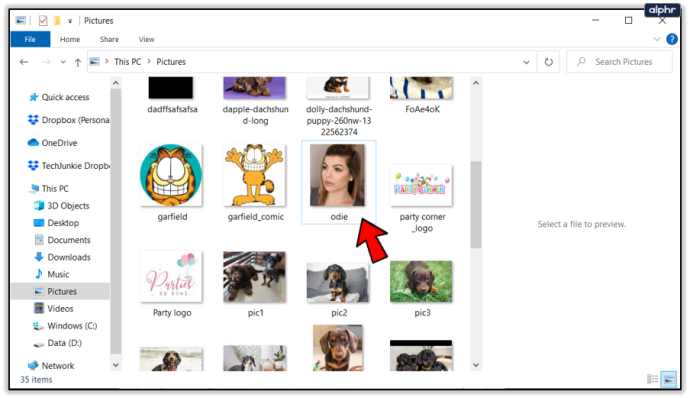Click the Properties icon in the quick access toolbar
The width and height of the screenshot is (690, 398).
[43, 21]
